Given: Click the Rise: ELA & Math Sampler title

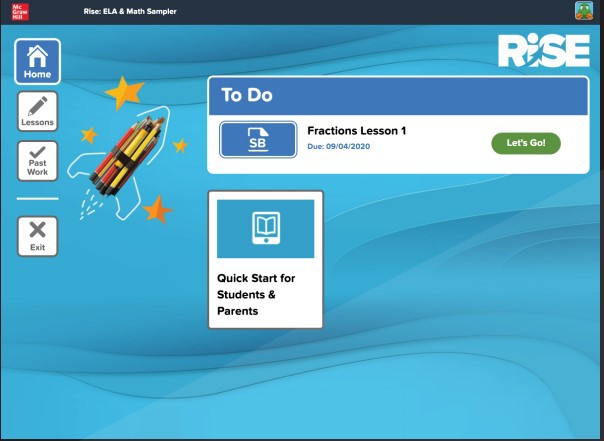Looking at the screenshot, I should pyautogui.click(x=130, y=11).
